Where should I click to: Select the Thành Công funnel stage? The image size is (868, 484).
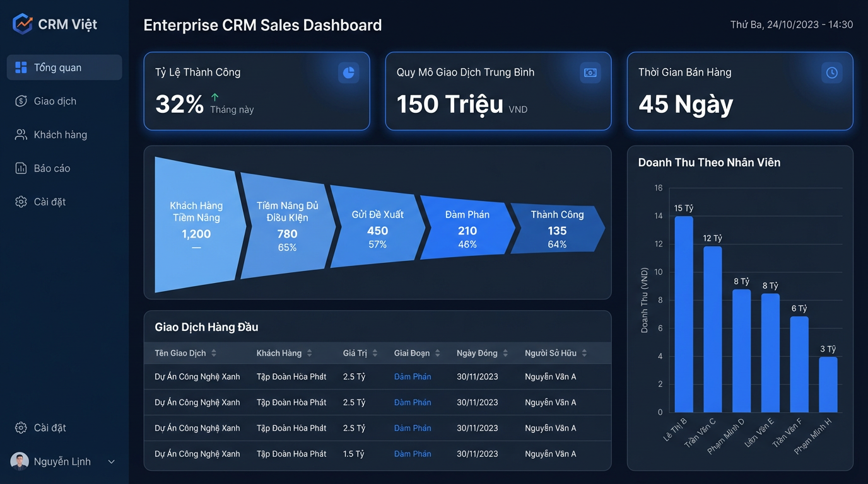point(558,229)
